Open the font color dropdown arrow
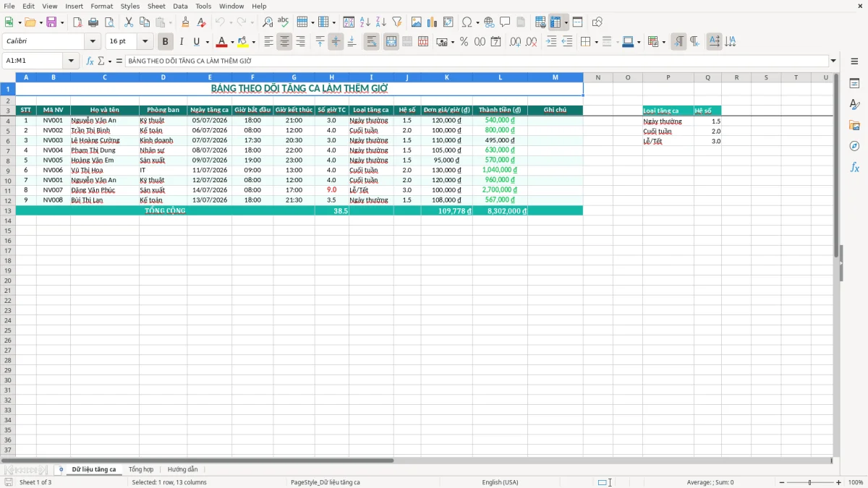Image resolution: width=868 pixels, height=488 pixels. pyautogui.click(x=231, y=42)
